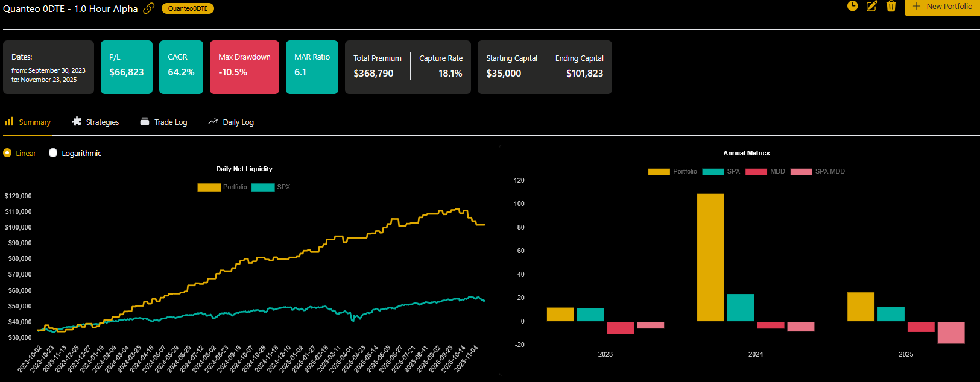This screenshot has height=382, width=980.
Task: Toggle SPX series in Daily Net Liquidity legend
Action: (x=263, y=187)
